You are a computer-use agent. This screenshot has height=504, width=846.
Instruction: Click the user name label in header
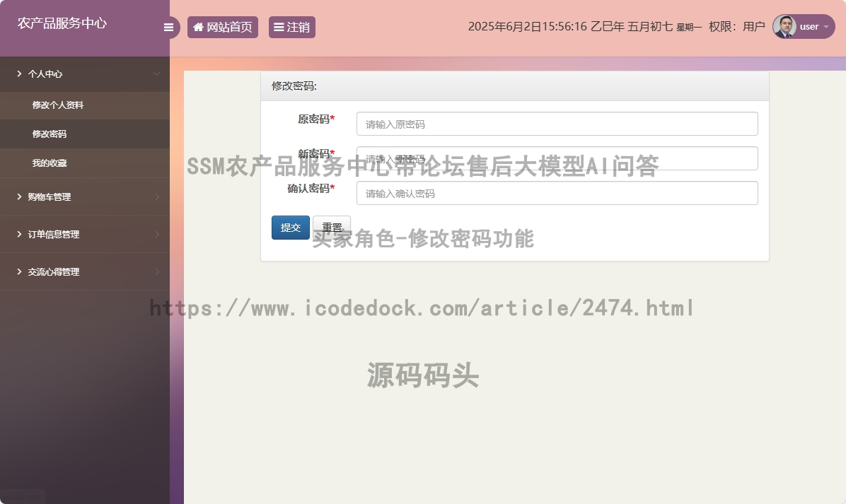(809, 26)
